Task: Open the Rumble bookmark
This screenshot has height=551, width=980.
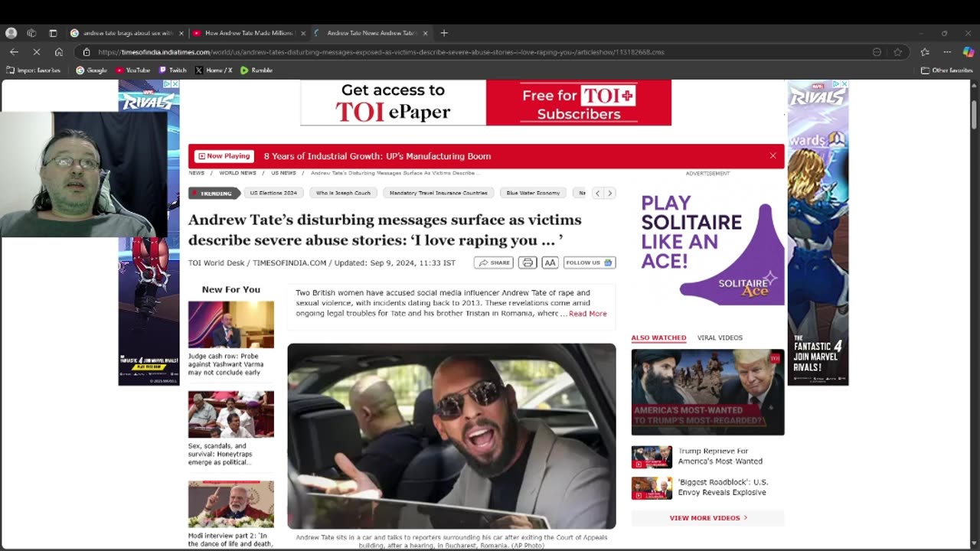Action: coord(256,70)
